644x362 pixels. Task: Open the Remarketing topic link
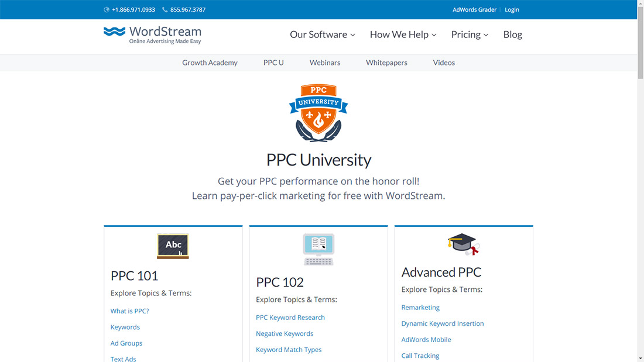pyautogui.click(x=420, y=308)
